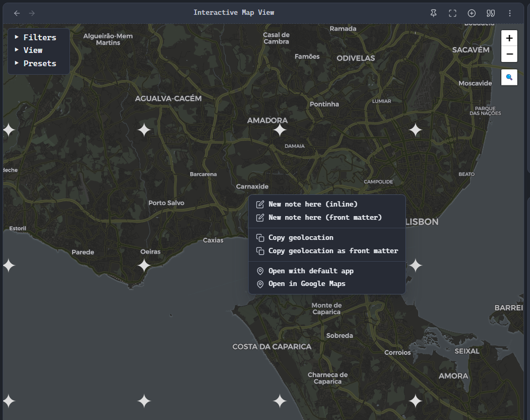This screenshot has height=420, width=530.
Task: Click the fullscreen expand icon in toolbar
Action: click(x=453, y=13)
